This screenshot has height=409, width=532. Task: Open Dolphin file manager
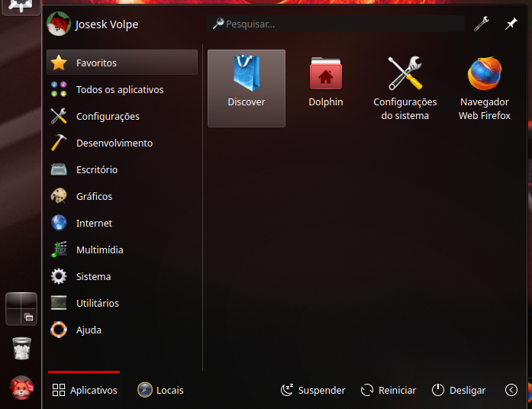click(326, 89)
